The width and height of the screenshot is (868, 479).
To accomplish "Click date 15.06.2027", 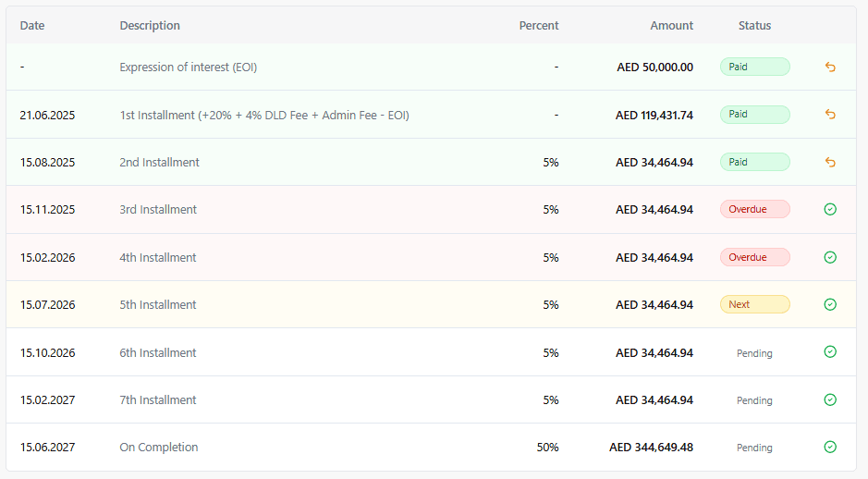I will (x=48, y=447).
